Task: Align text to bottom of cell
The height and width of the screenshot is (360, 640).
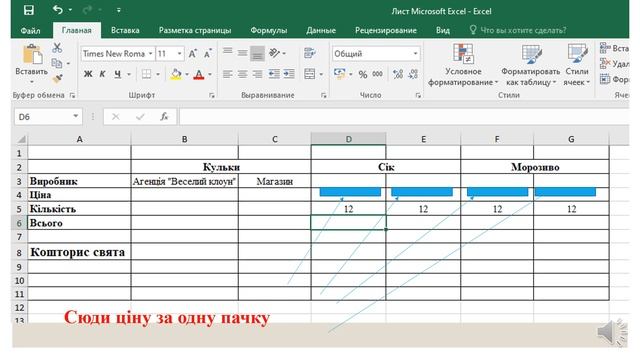Action: click(x=258, y=53)
